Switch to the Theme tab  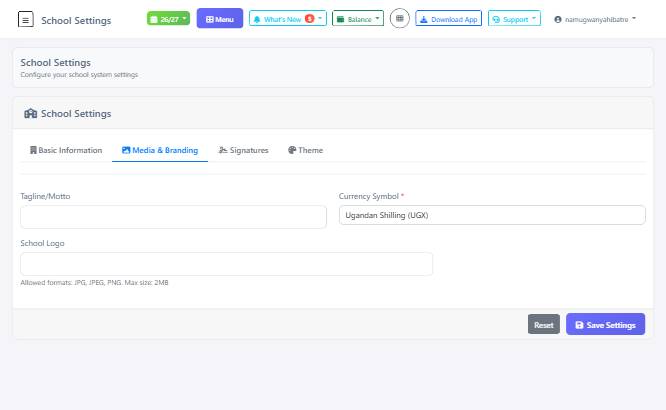(x=305, y=150)
